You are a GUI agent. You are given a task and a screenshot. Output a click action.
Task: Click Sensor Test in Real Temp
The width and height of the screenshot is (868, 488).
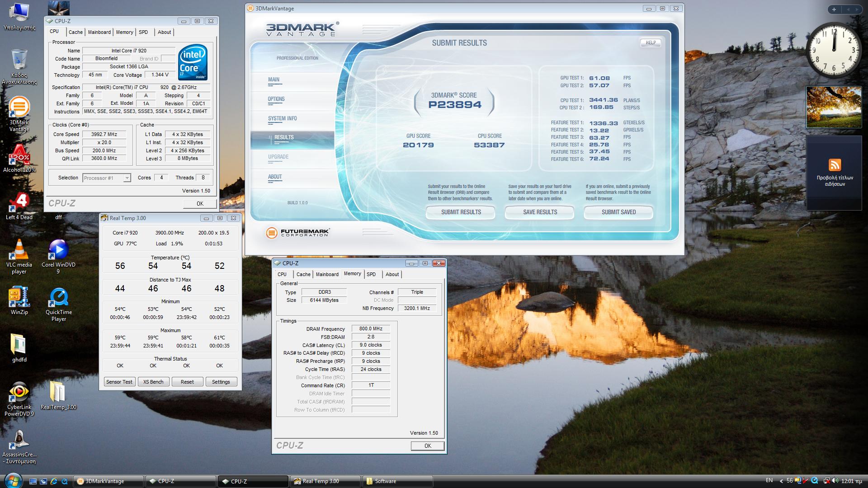pos(119,382)
